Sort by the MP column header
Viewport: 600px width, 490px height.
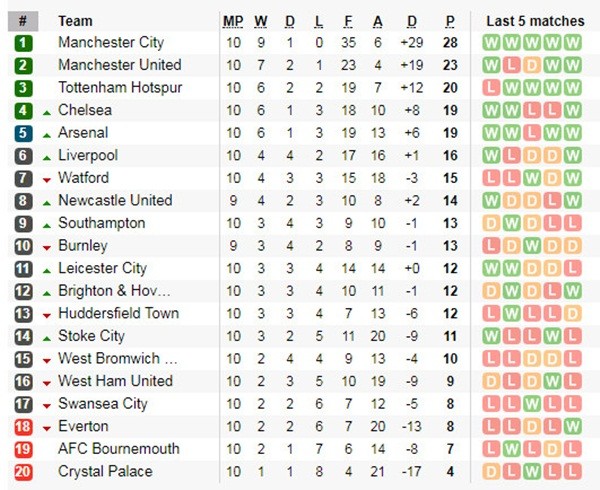pyautogui.click(x=233, y=21)
